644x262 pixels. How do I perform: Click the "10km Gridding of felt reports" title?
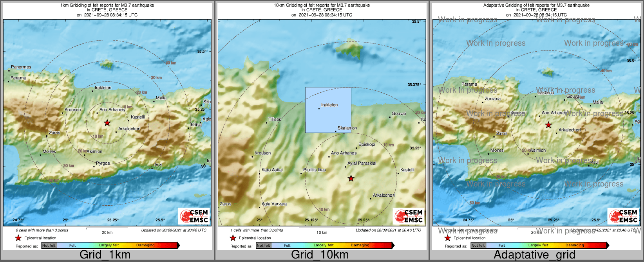pyautogui.click(x=322, y=5)
